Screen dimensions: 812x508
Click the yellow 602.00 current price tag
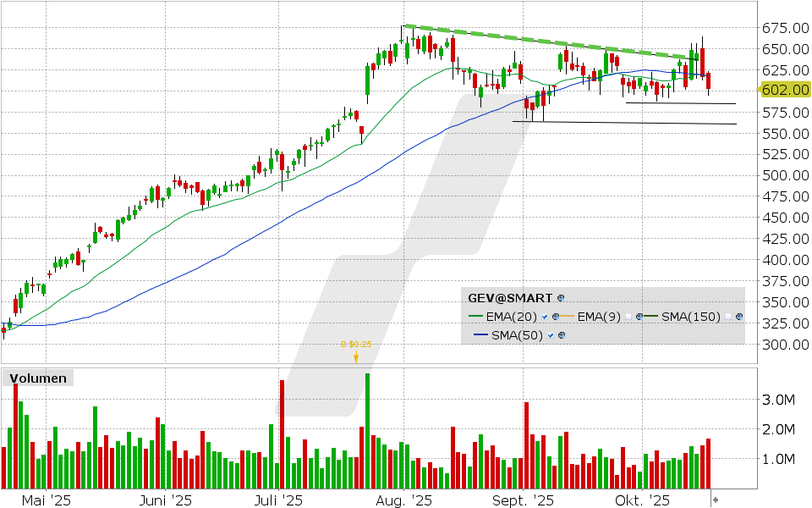[x=787, y=90]
